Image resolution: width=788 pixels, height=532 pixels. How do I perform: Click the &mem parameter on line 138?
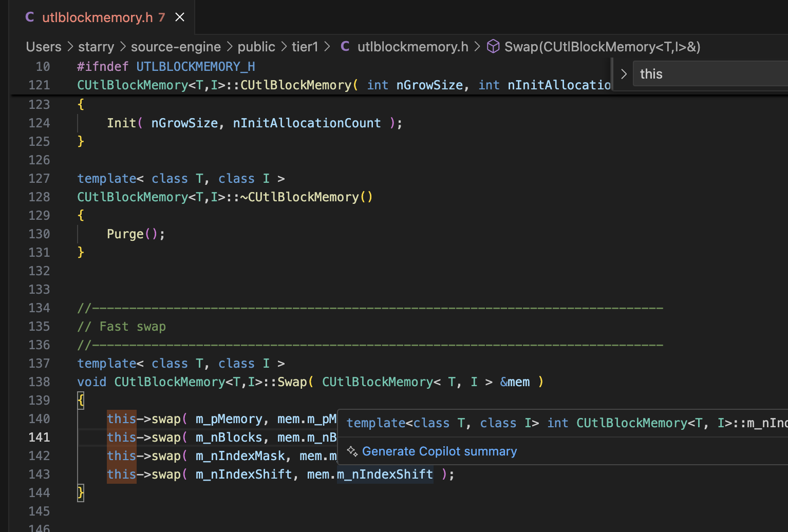515,382
